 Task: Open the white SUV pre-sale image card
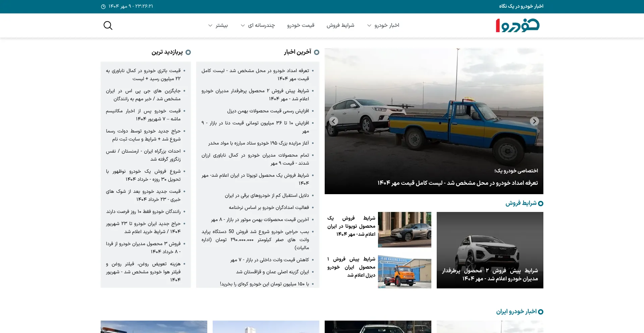[x=490, y=250]
